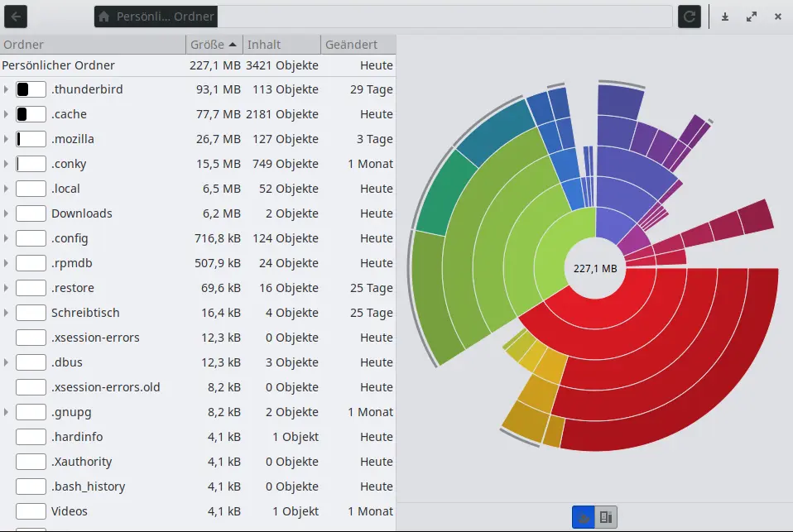The width and height of the screenshot is (793, 532).
Task: Expand the .config folder row
Action: click(6, 238)
